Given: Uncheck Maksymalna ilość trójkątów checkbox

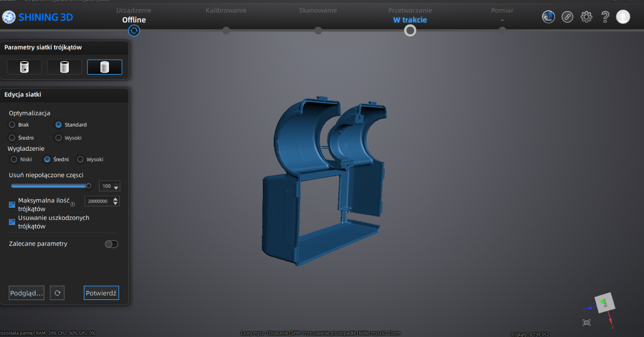Looking at the screenshot, I should pyautogui.click(x=12, y=205).
